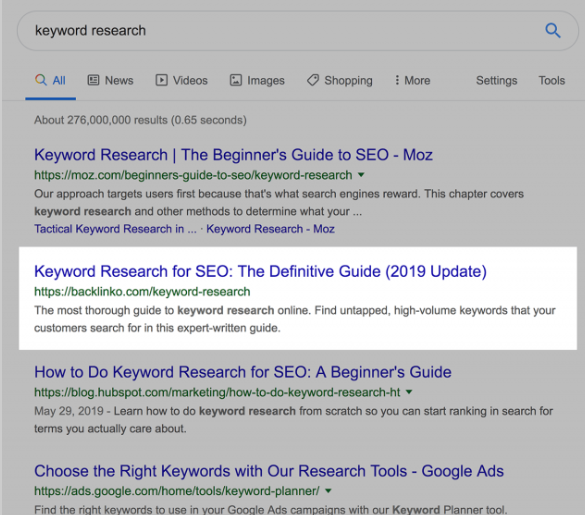Viewport: 585px width, 515px height.
Task: Click the three-dot More icon
Action: (397, 80)
